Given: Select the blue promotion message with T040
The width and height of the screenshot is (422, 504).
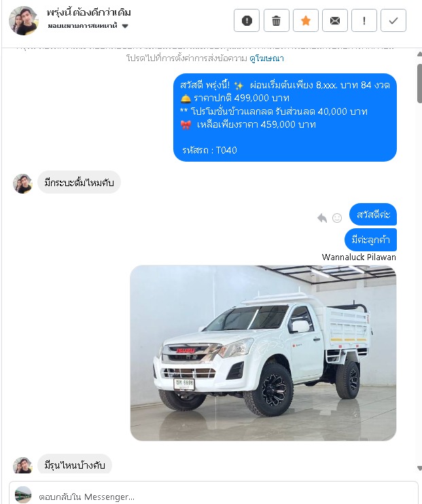Looking at the screenshot, I should [x=285, y=118].
